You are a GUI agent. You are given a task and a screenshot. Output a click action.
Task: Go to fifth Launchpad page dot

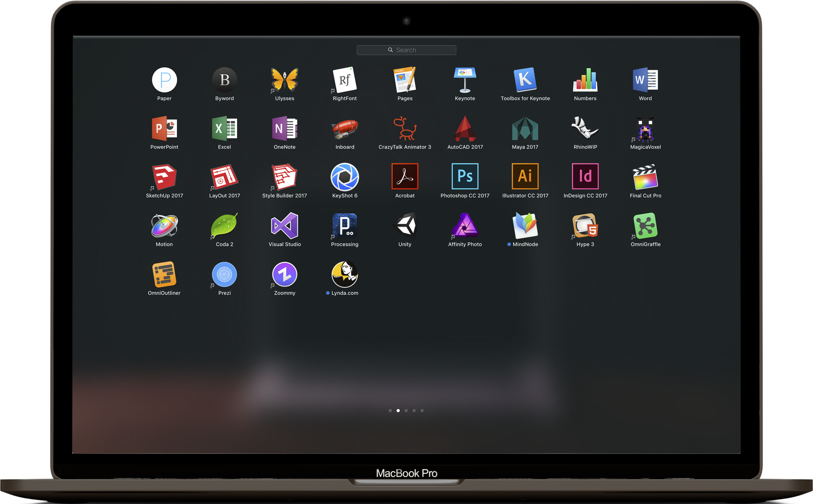point(422,411)
